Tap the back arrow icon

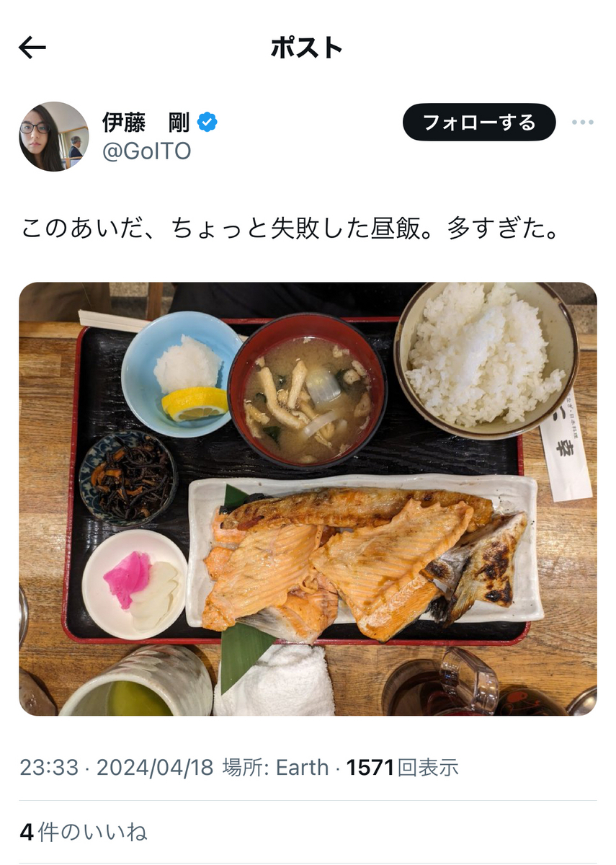pyautogui.click(x=32, y=48)
